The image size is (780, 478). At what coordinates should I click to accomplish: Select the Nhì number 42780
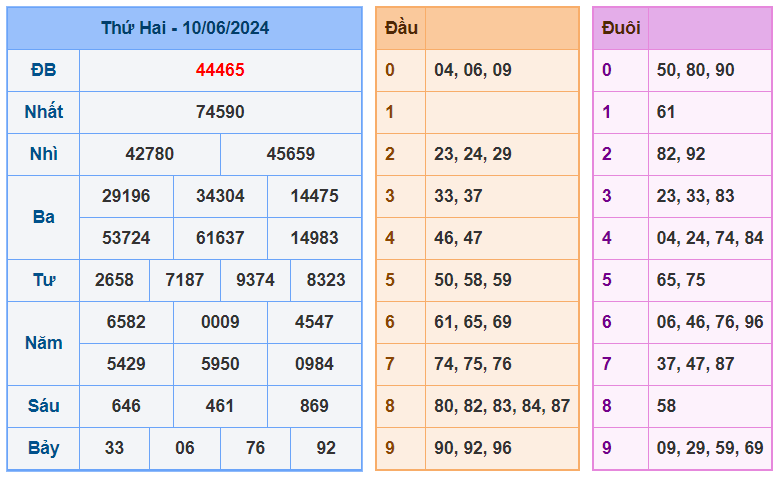pyautogui.click(x=149, y=154)
